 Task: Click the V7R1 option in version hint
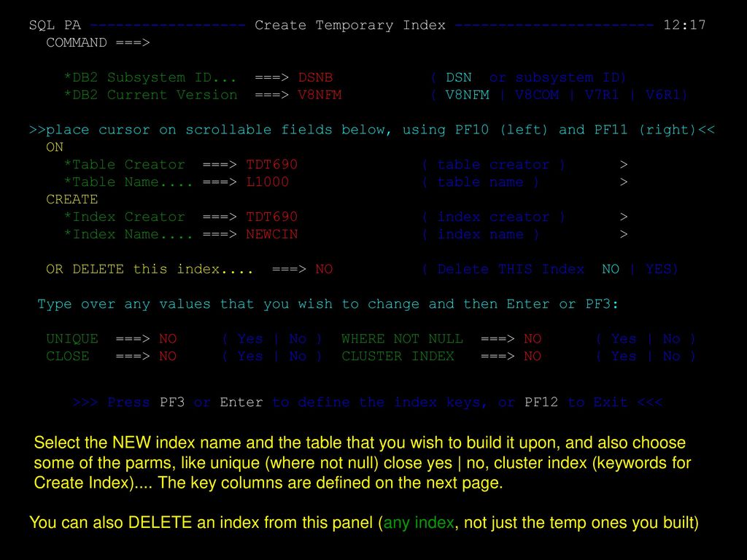[602, 95]
